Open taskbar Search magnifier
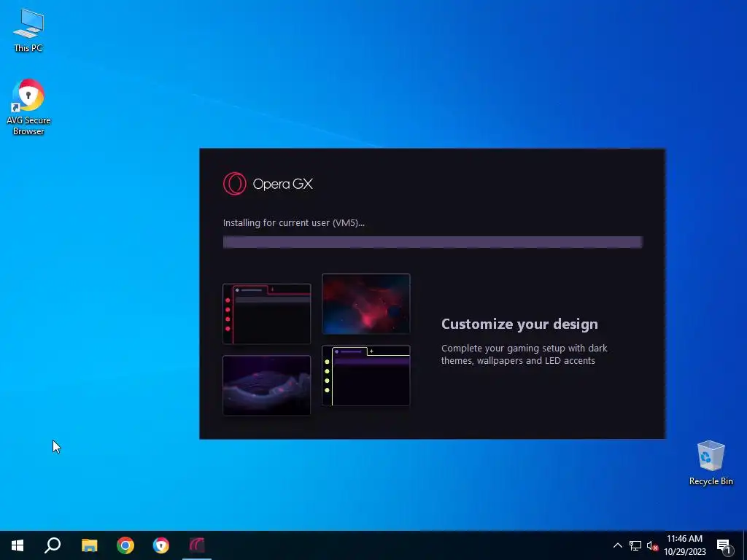This screenshot has height=560, width=747. [x=53, y=545]
